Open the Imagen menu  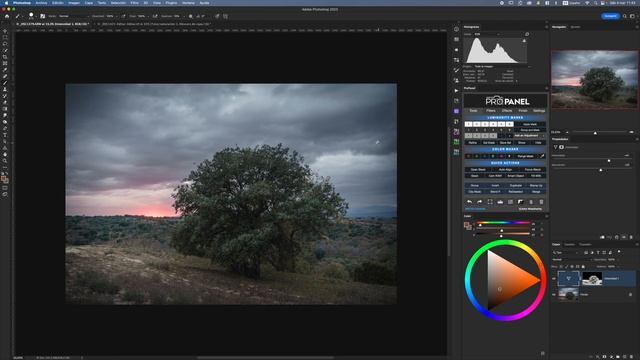coord(74,3)
